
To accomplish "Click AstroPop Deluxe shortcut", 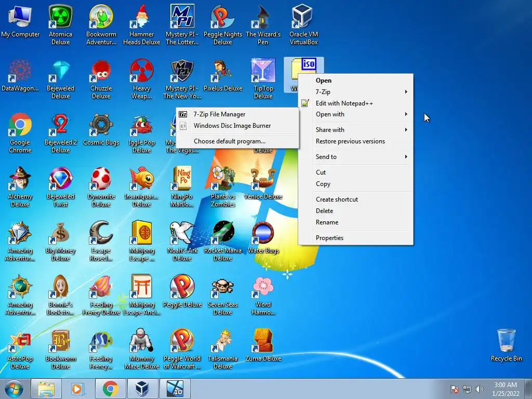I will coord(20,349).
